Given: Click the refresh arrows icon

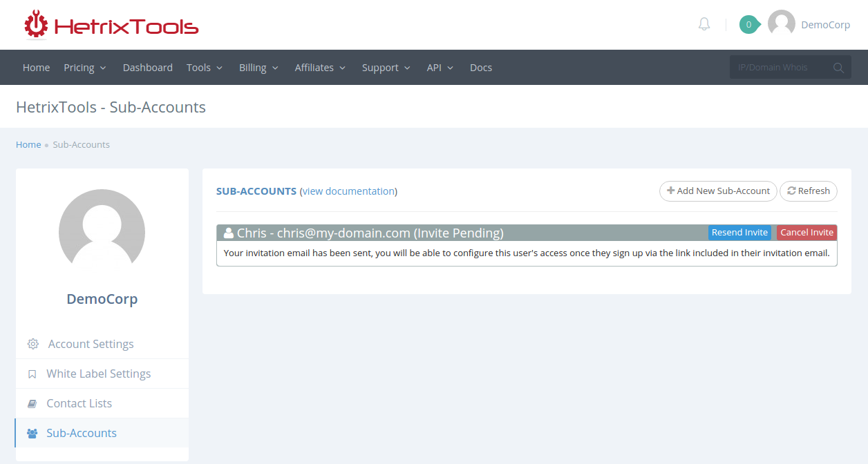Looking at the screenshot, I should [791, 191].
